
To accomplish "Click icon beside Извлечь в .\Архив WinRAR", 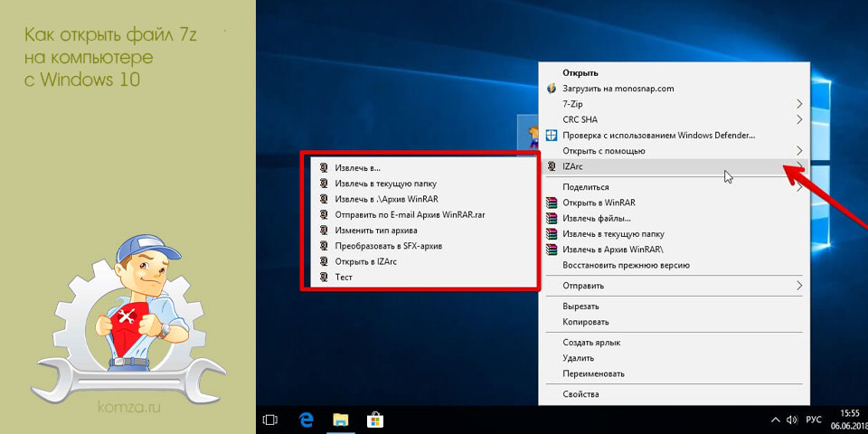I will tap(324, 199).
